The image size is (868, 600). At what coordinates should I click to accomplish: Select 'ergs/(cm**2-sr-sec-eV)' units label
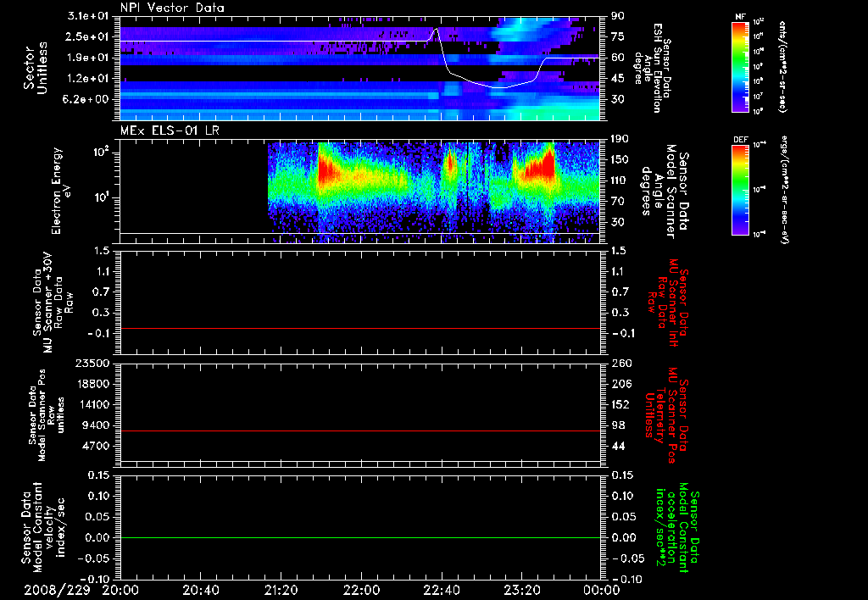point(784,188)
